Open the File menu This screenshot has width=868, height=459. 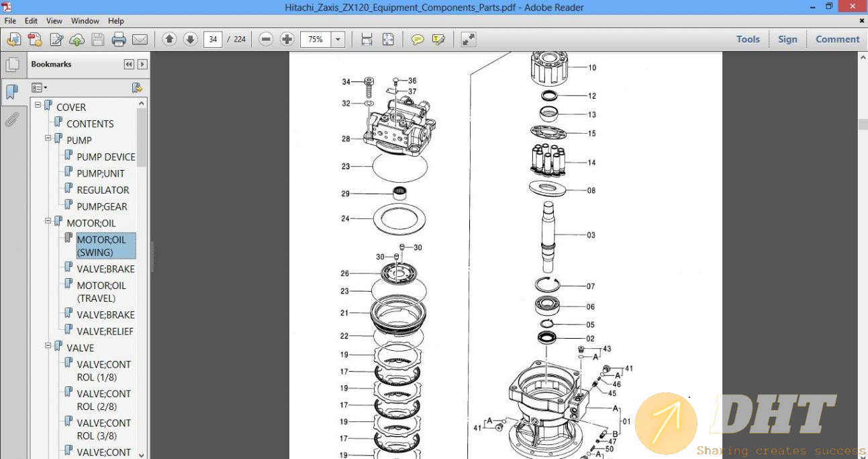point(11,21)
